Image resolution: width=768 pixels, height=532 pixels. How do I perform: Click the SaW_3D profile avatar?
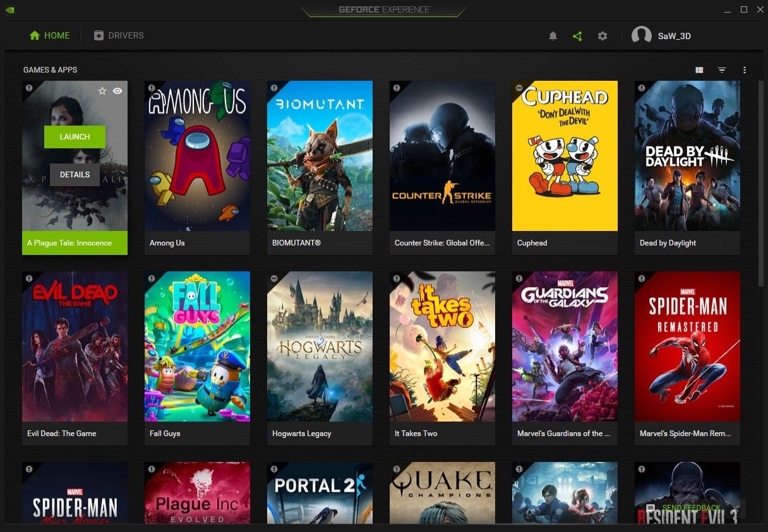642,36
